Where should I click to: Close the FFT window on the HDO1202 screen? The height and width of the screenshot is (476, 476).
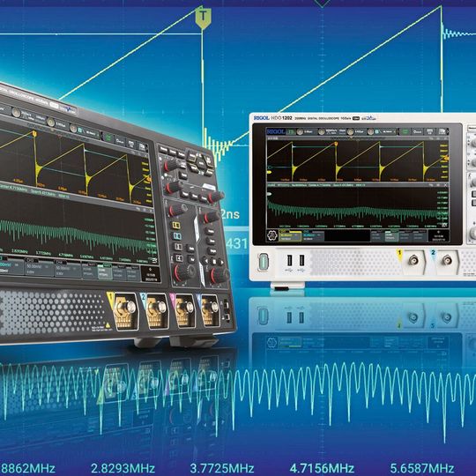pos(446,185)
